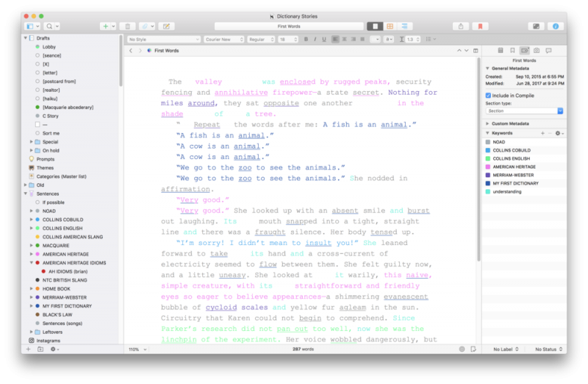Switch to single document view mode
588x384 pixels.
[x=375, y=26]
